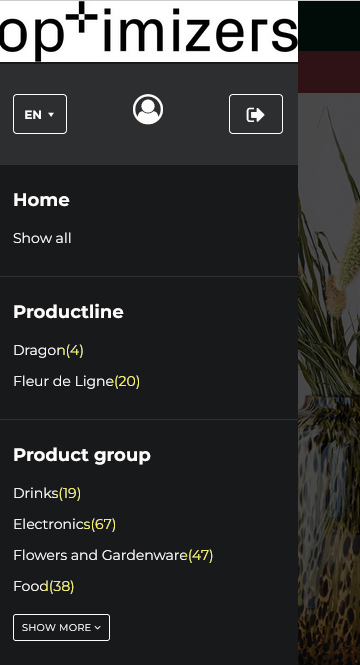Open the EN language dropdown

[x=40, y=114]
